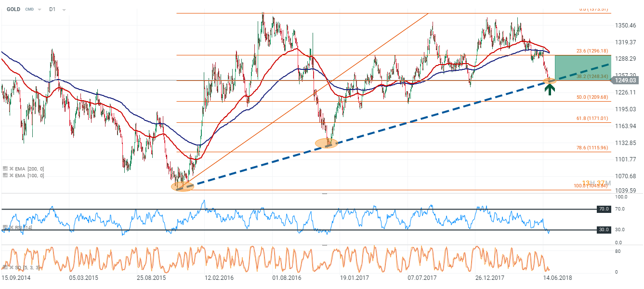Viewport: 644px width, 289px height.
Task: Click price axis value 1132.85
Action: pos(625,143)
